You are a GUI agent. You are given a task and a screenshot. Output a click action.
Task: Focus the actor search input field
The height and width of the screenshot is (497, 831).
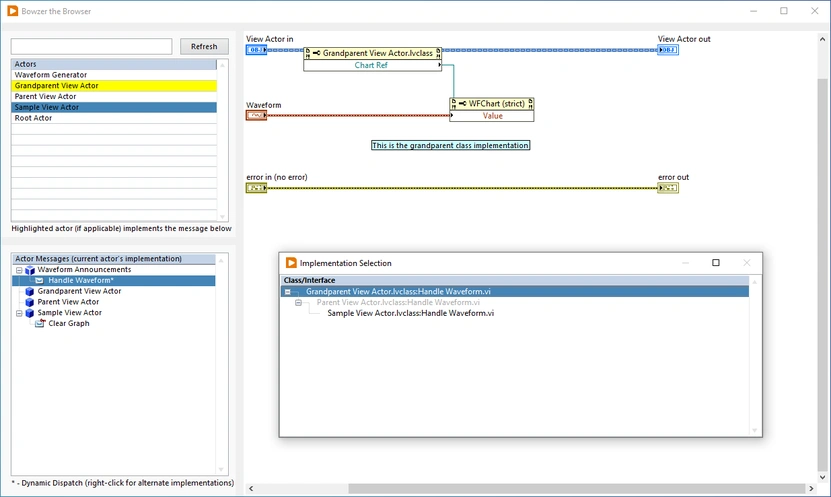pos(91,47)
